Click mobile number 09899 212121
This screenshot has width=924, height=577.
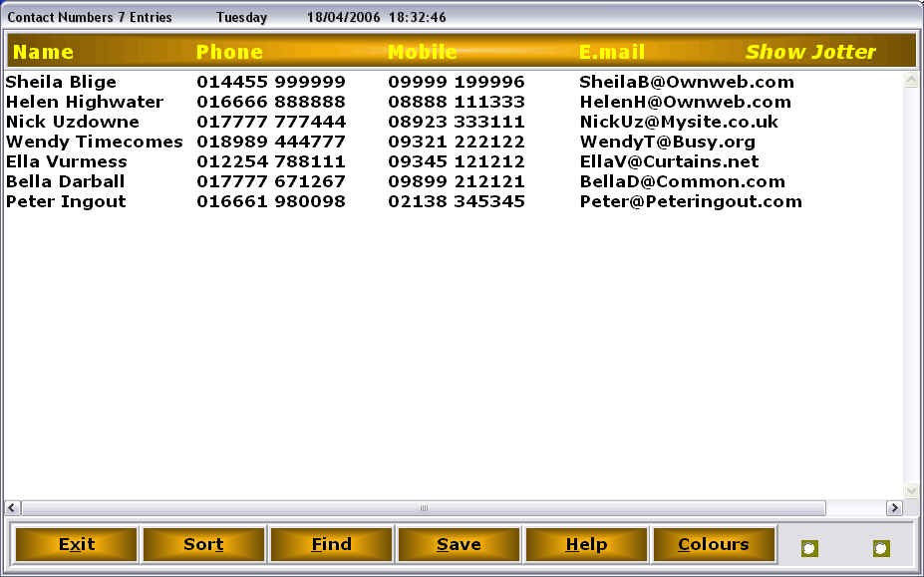click(x=457, y=181)
